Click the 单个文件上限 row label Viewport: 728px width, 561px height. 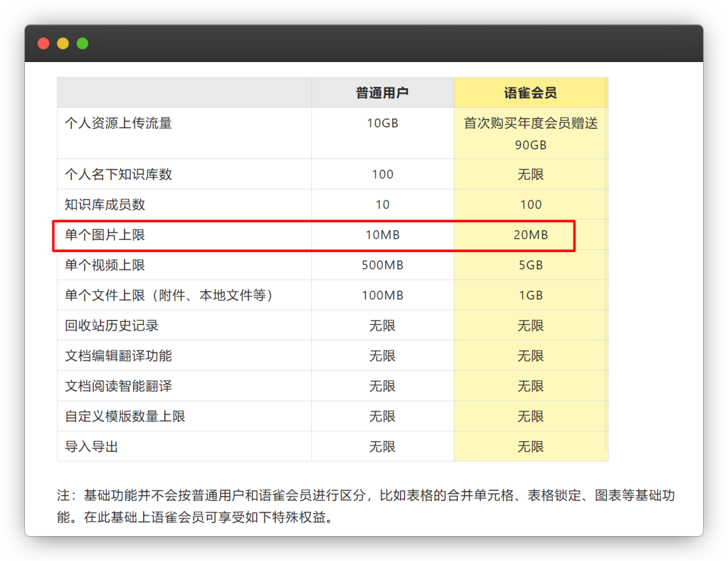click(x=169, y=295)
